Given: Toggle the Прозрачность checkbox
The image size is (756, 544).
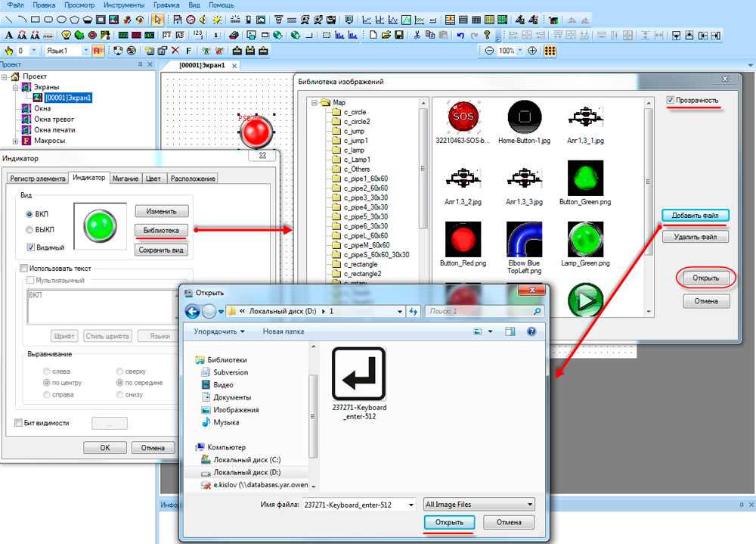Looking at the screenshot, I should 671,100.
